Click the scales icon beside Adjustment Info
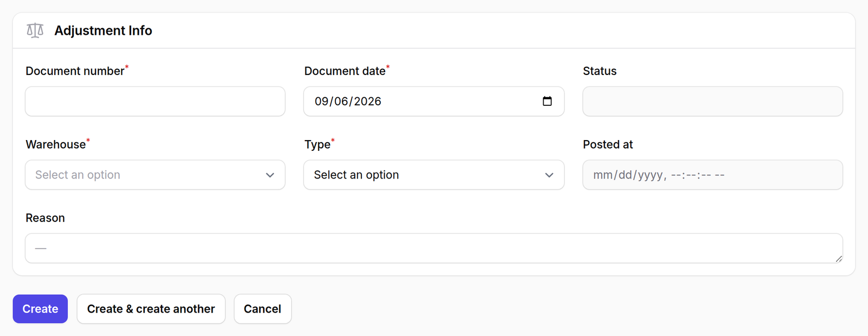This screenshot has height=336, width=868. [x=35, y=31]
